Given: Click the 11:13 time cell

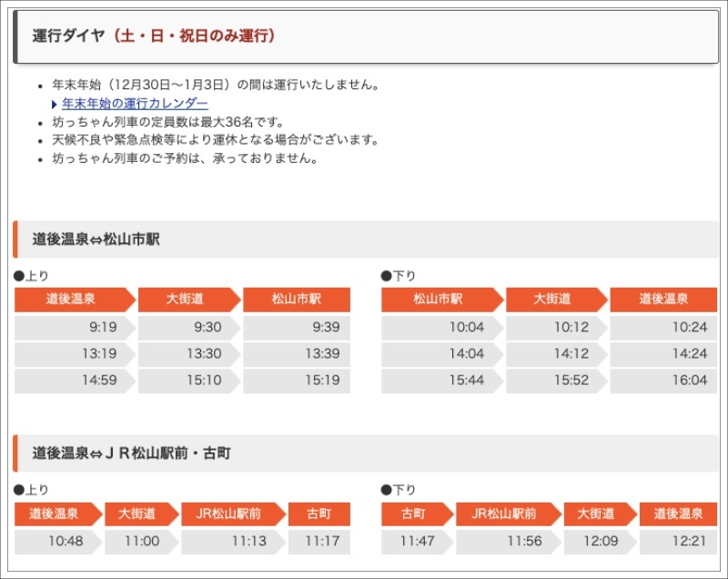Looking at the screenshot, I should click(234, 542).
